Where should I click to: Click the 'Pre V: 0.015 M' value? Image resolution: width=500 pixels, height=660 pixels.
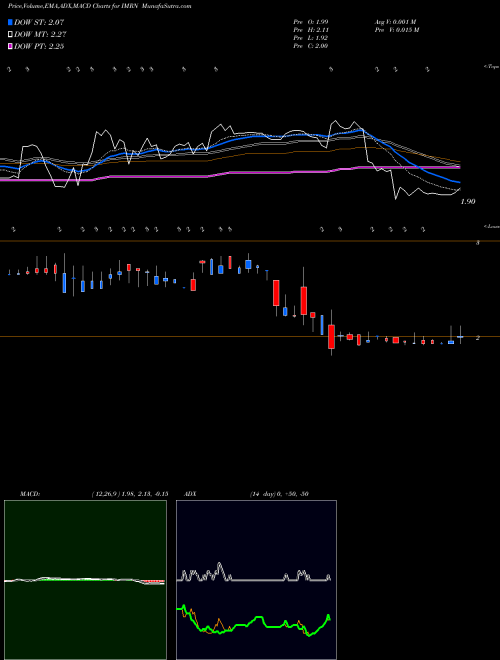coord(397,30)
